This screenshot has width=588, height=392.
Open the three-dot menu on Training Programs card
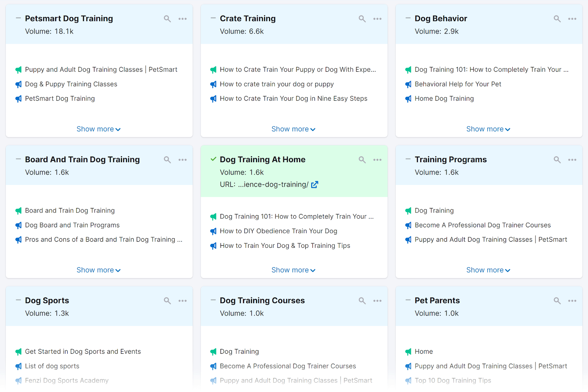pos(572,160)
